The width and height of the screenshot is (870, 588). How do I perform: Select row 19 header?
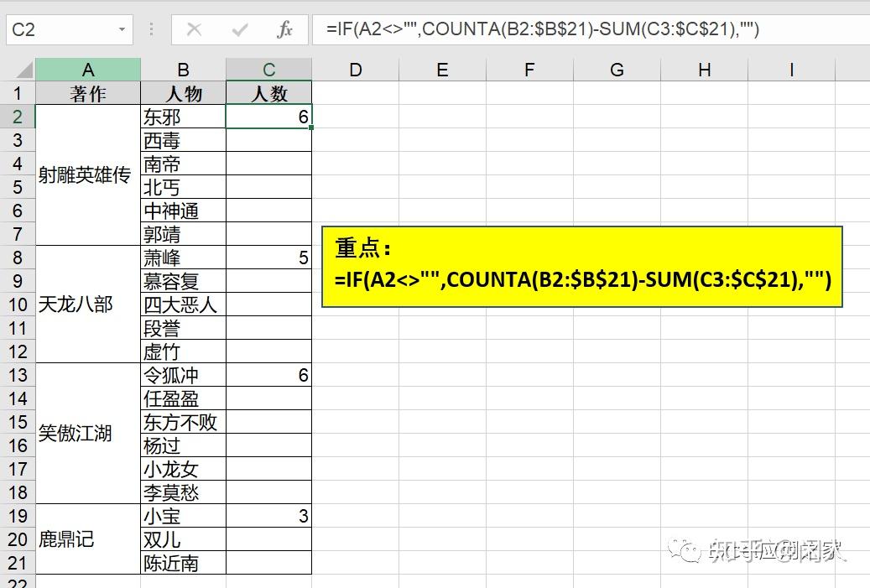[x=18, y=516]
